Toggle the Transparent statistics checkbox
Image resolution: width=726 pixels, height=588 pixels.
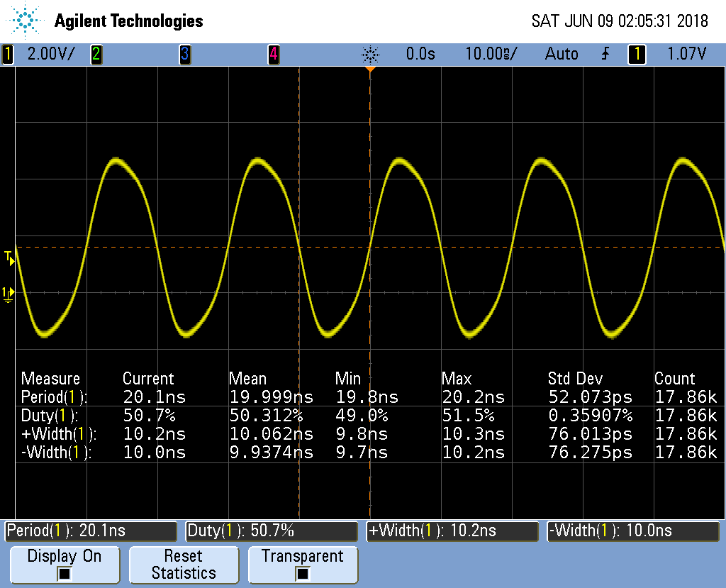coord(303,565)
